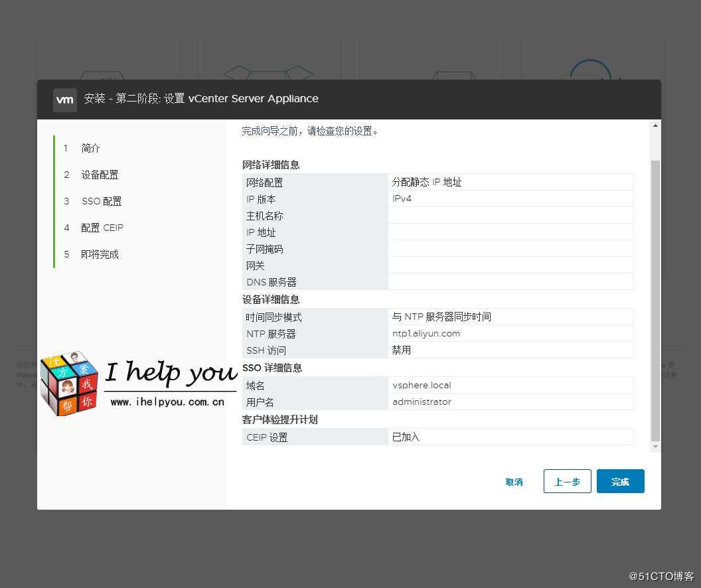Click the 上一步 back button
701x588 pixels.
(568, 481)
